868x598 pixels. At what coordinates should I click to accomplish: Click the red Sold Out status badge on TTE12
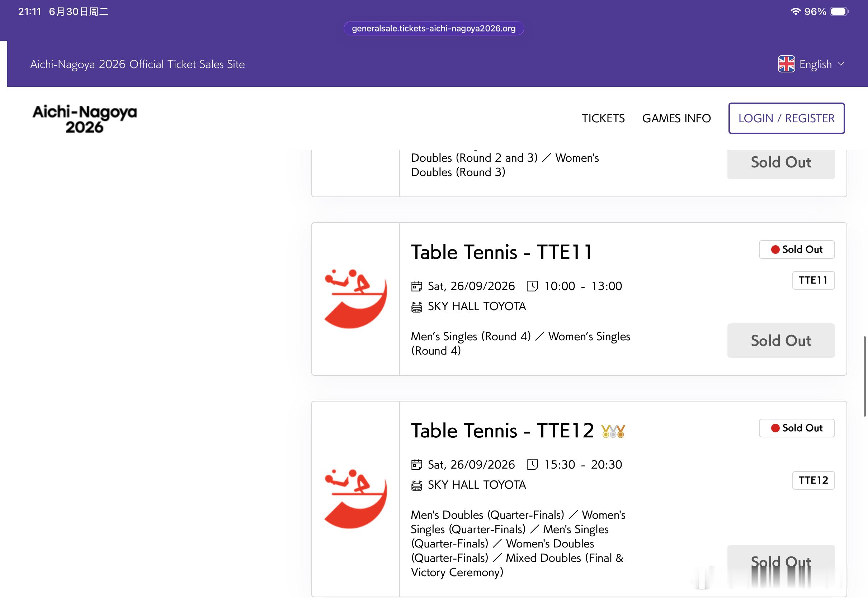[x=797, y=428]
